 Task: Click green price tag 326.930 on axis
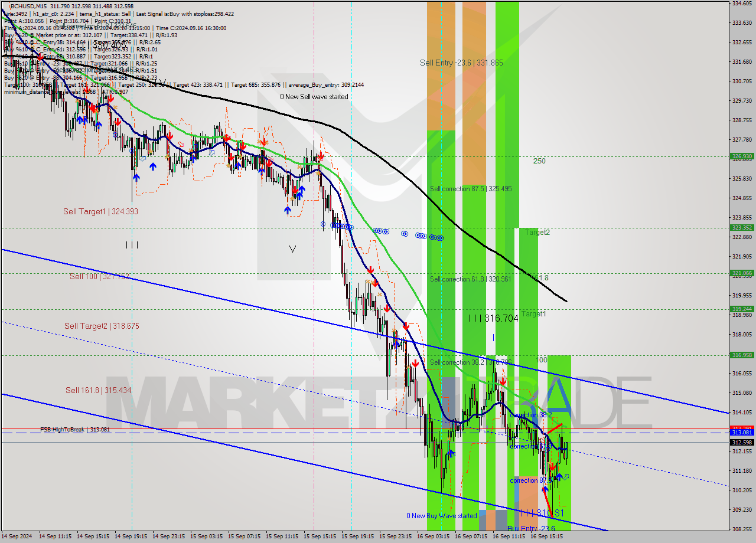[742, 156]
